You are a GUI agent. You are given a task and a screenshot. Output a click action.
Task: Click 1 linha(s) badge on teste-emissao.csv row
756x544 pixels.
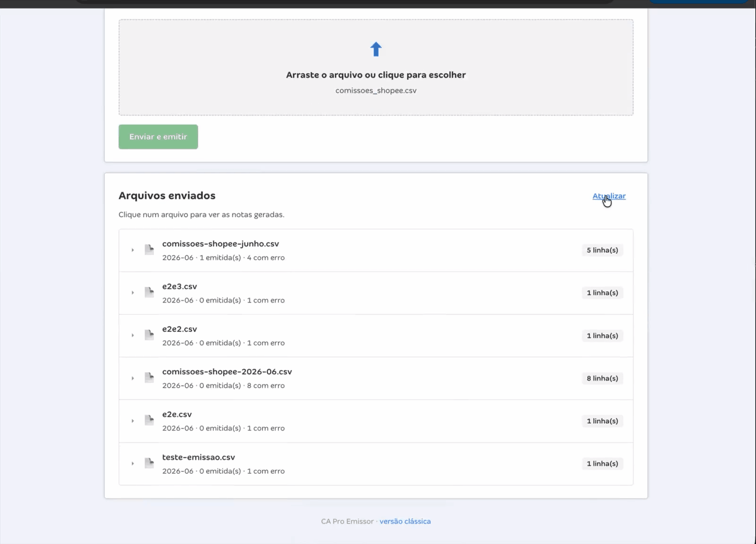click(x=602, y=464)
